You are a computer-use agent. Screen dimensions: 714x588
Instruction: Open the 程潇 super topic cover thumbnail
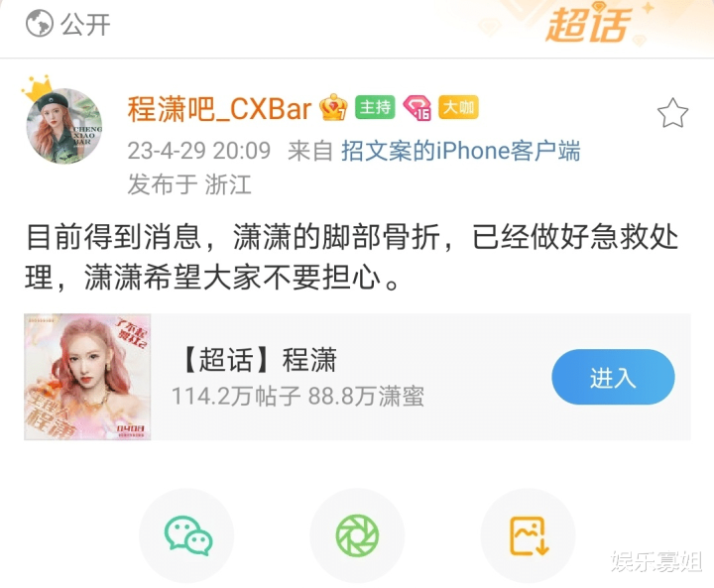coord(87,377)
